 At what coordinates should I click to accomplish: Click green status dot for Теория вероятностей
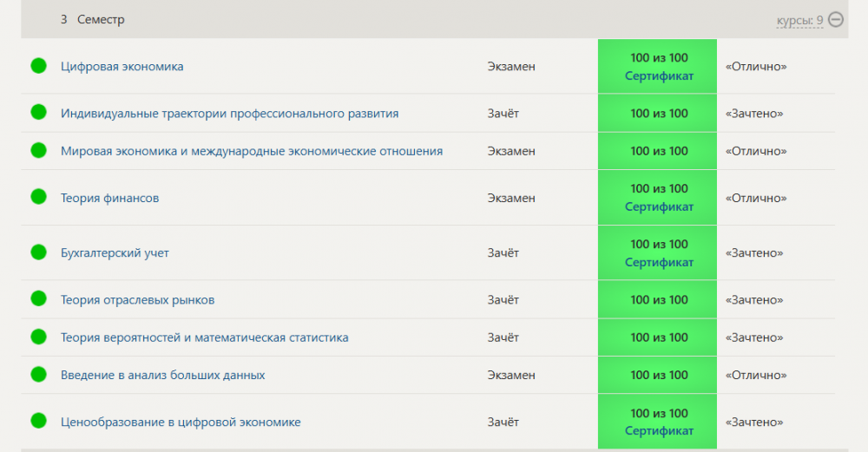point(39,337)
